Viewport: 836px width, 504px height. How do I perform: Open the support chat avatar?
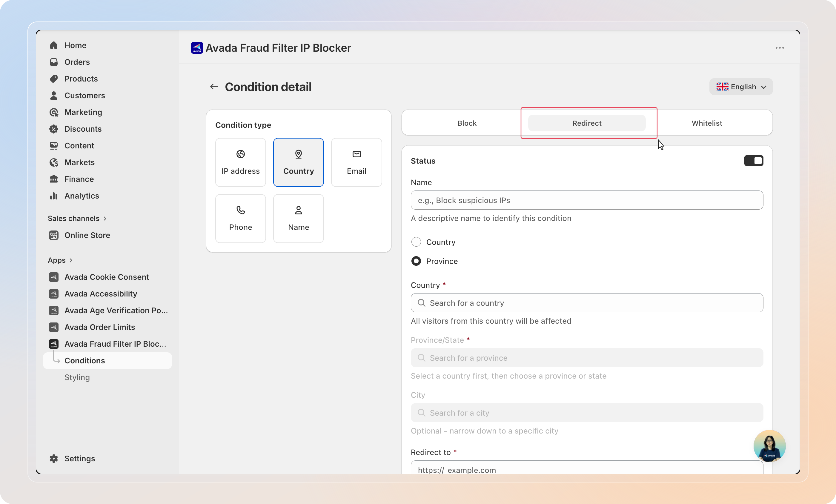tap(769, 446)
